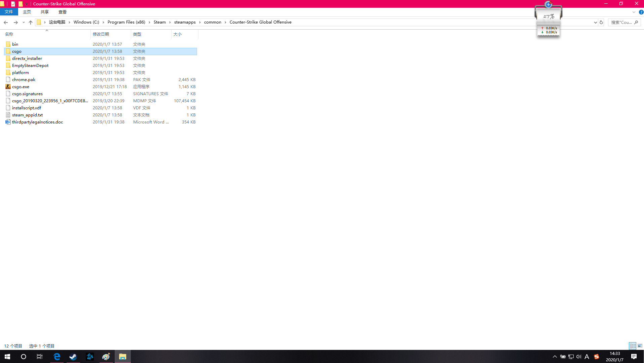Open Microsoft Edge from the taskbar
The width and height of the screenshot is (644, 363).
tap(57, 357)
